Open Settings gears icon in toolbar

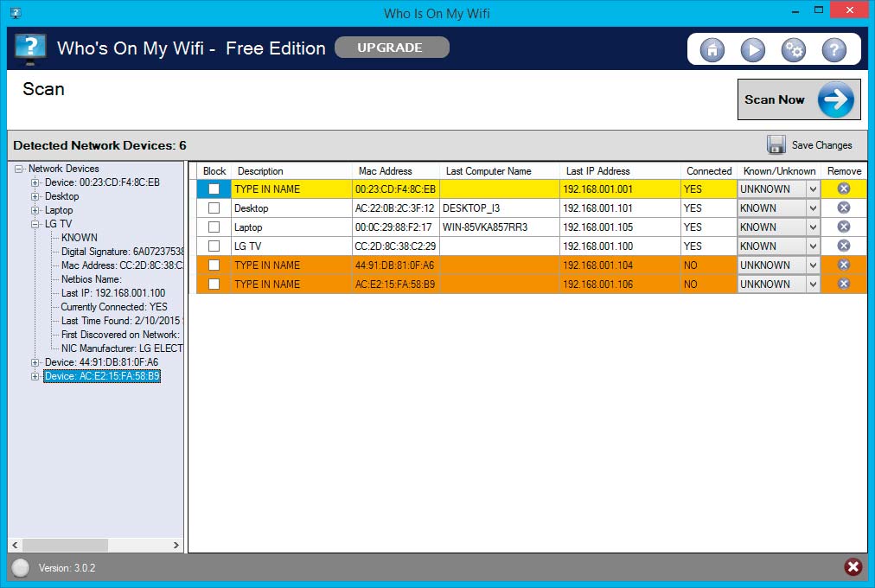[x=794, y=50]
